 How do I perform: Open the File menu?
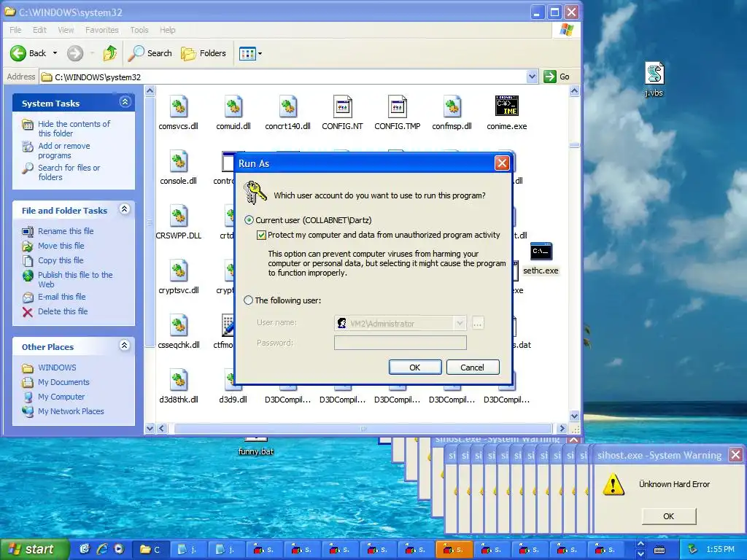pyautogui.click(x=16, y=30)
